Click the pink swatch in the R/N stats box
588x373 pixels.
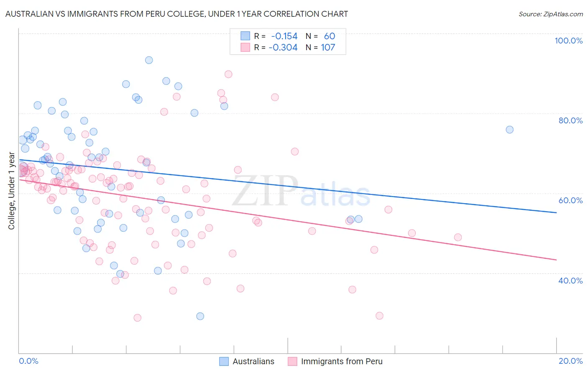[245, 47]
